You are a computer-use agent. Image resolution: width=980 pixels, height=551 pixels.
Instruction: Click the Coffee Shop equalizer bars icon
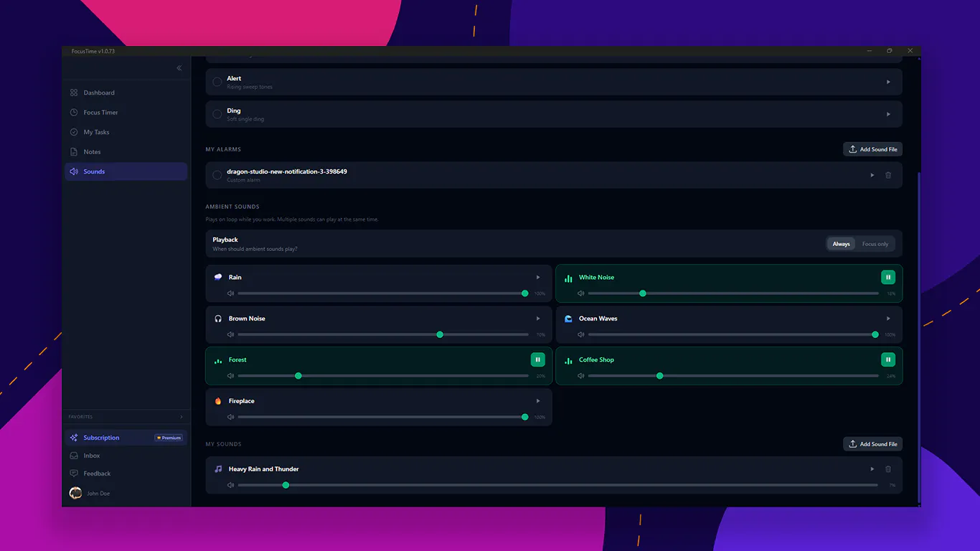click(x=568, y=361)
